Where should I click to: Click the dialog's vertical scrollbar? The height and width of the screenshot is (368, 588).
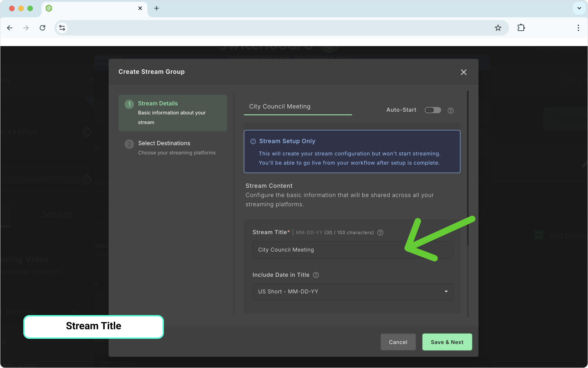click(x=467, y=168)
